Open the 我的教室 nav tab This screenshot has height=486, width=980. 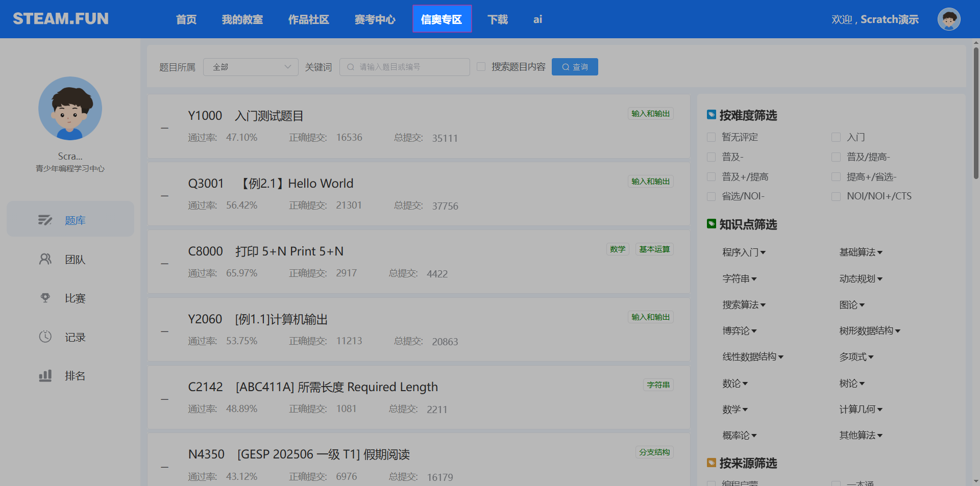[x=242, y=19]
